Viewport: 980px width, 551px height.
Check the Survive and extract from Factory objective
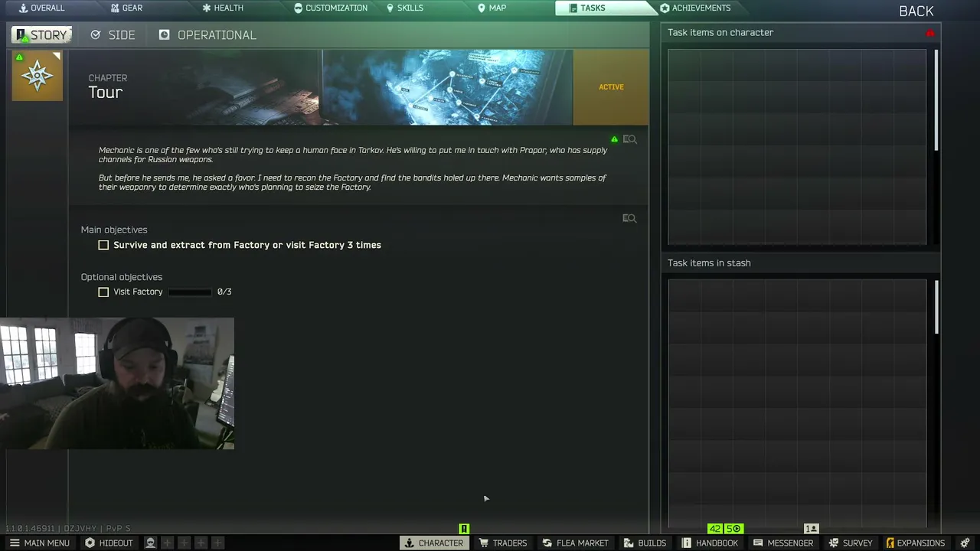[x=103, y=245]
